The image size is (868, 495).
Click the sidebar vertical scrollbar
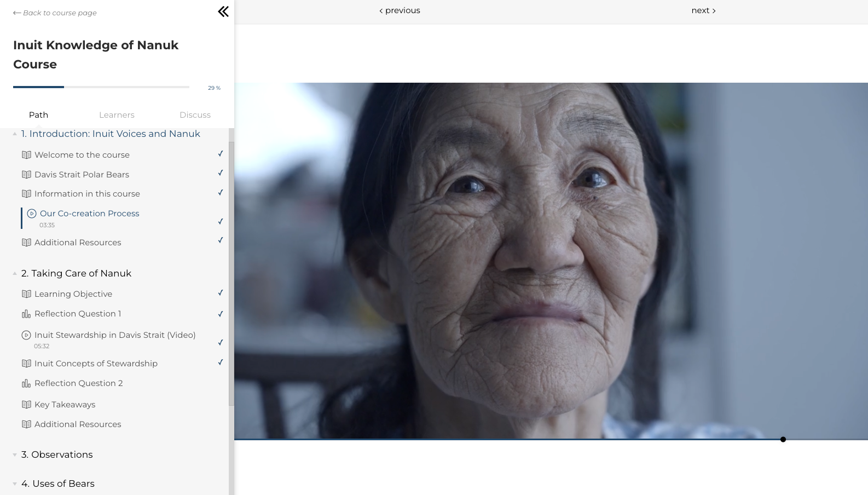click(232, 274)
